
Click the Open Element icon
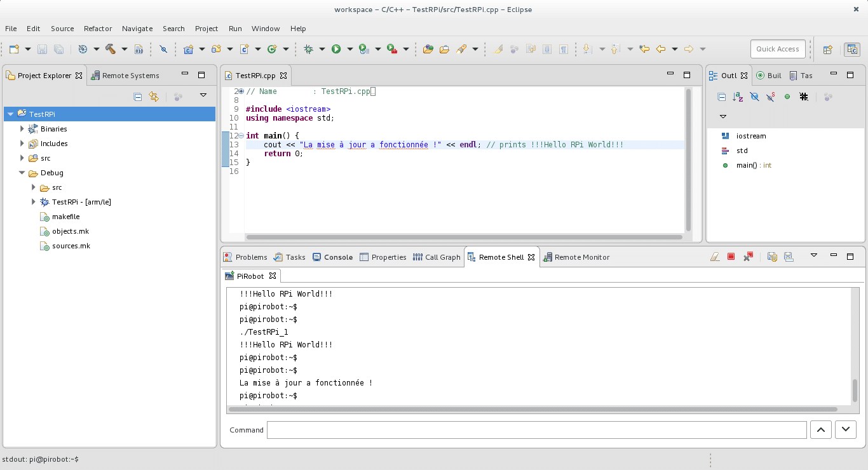428,49
